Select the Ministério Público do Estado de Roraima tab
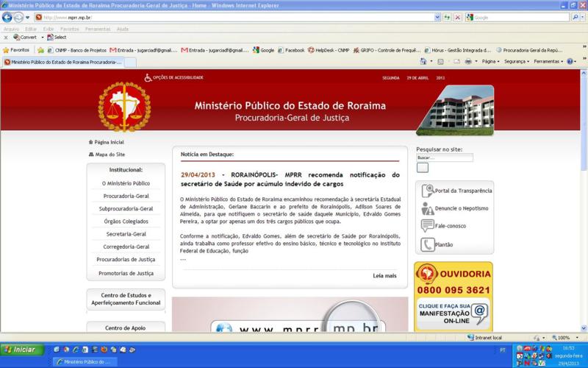Screen dimensions: 588x368 pyautogui.click(x=62, y=62)
